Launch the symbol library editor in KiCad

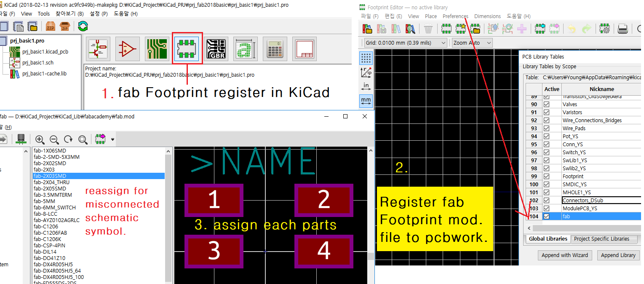[x=128, y=49]
